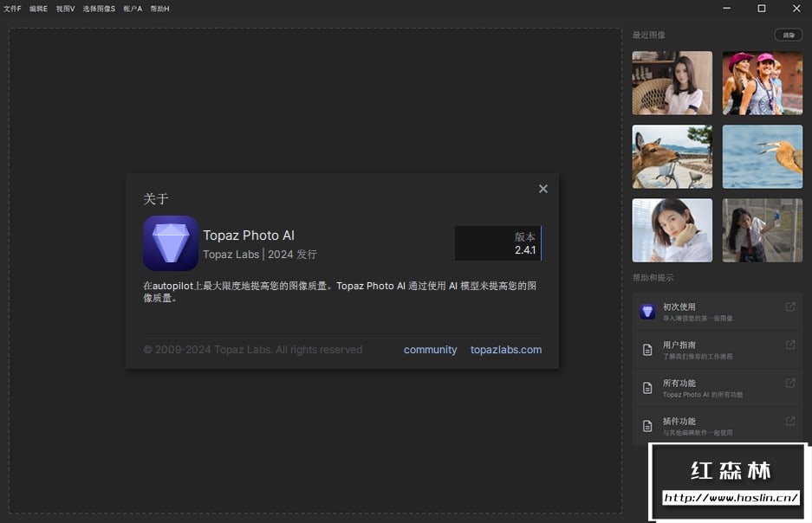This screenshot has height=523, width=812.
Task: Maximize the Topaz Photo AI window
Action: (x=761, y=9)
